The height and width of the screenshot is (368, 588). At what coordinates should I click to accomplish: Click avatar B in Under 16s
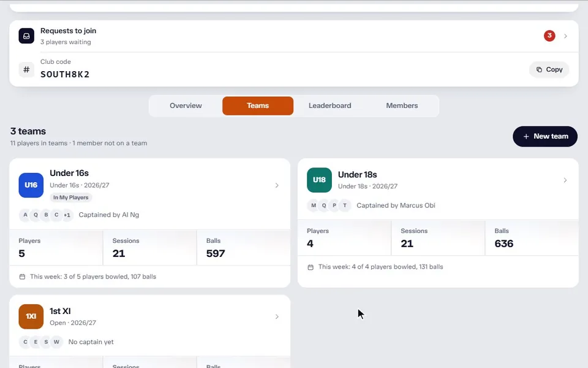[x=46, y=215]
